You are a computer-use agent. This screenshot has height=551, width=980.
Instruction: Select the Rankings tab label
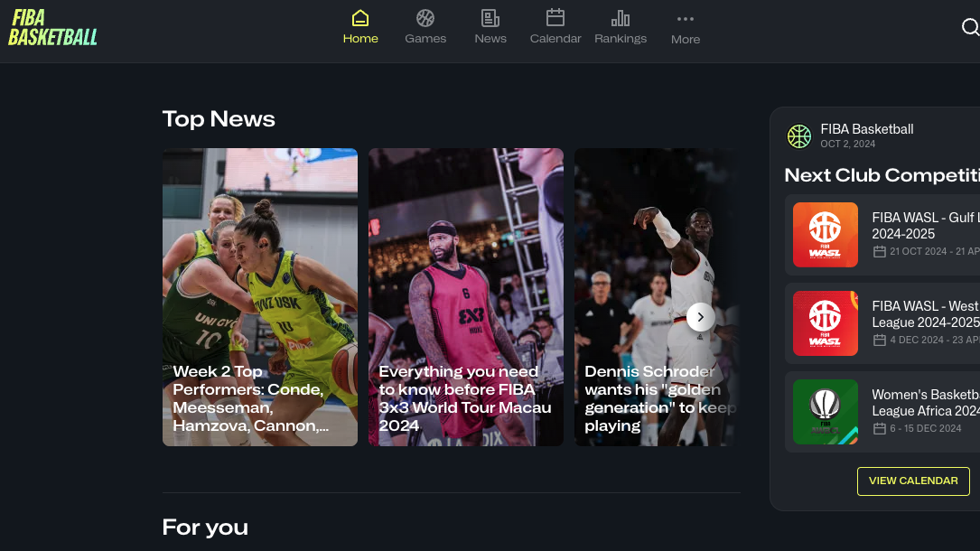[621, 39]
